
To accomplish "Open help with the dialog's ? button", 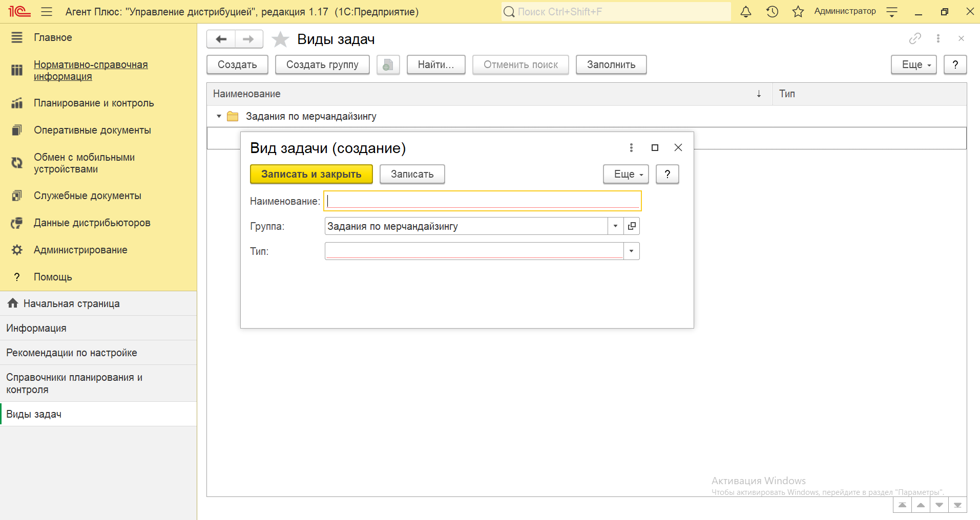I will tap(668, 174).
